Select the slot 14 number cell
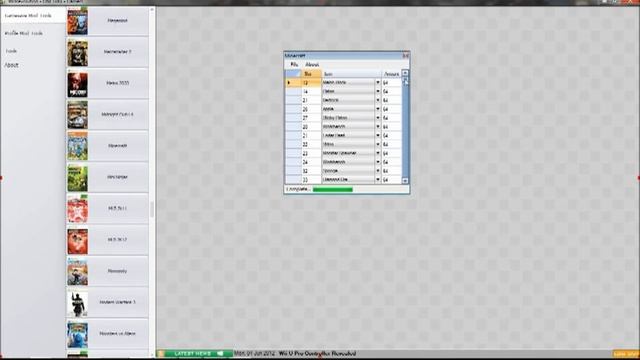The width and height of the screenshot is (640, 360). pos(311,91)
